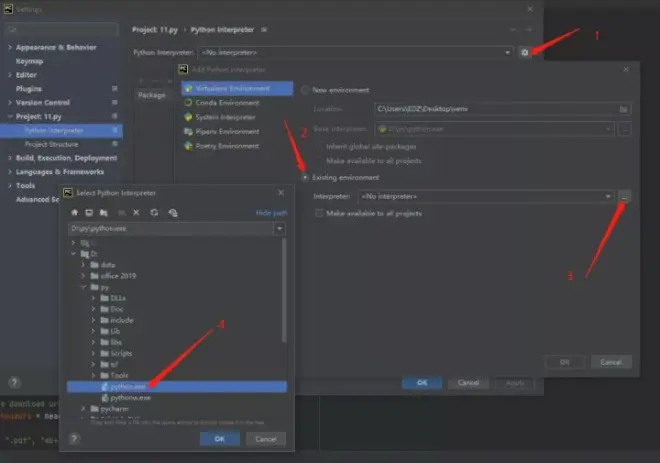
Task: Click OK in Select Python Interpreter dialog
Action: coord(220,439)
